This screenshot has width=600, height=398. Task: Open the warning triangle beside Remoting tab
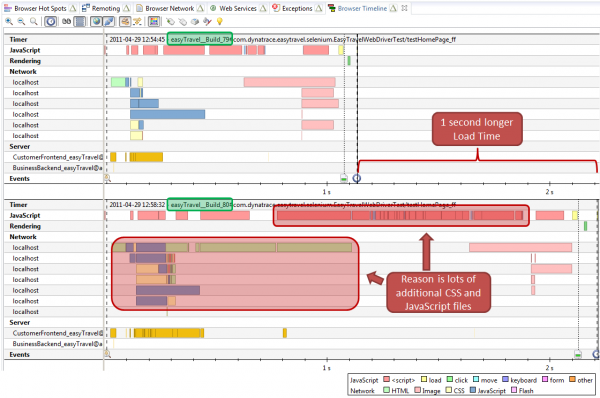tap(126, 8)
